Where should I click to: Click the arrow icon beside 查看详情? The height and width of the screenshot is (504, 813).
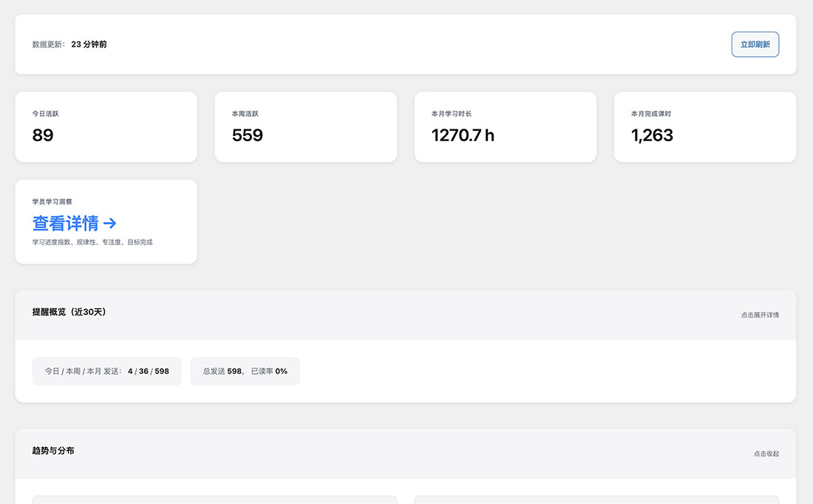109,222
